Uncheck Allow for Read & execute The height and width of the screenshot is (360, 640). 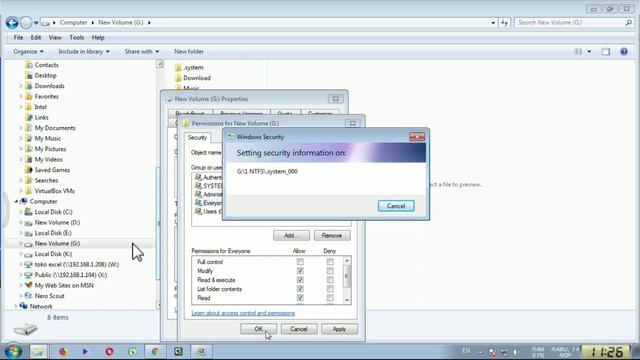click(300, 280)
